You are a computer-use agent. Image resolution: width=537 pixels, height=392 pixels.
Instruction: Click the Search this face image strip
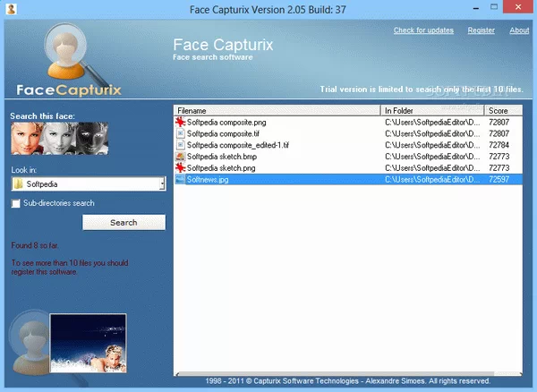[x=58, y=141]
